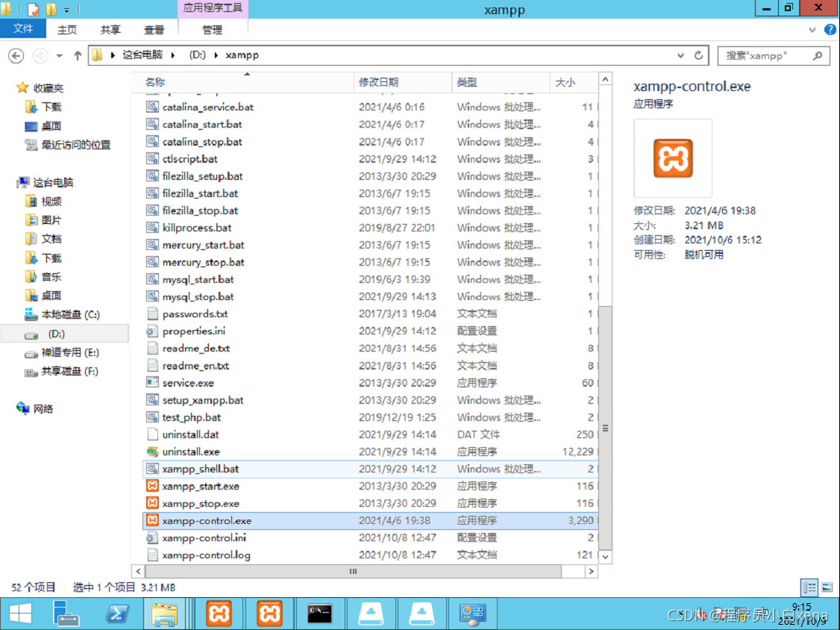This screenshot has height=630, width=840.
Task: Switch to the 主页 ribbon tab
Action: tap(67, 30)
